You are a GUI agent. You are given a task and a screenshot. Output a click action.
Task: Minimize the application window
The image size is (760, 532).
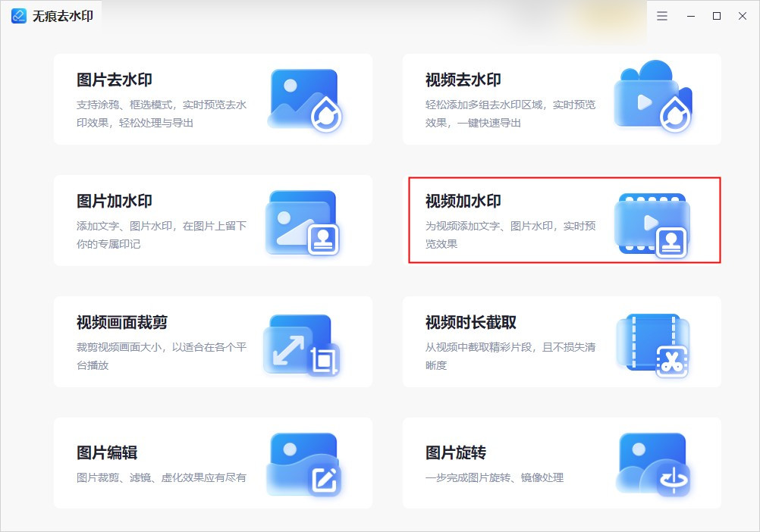coord(689,15)
